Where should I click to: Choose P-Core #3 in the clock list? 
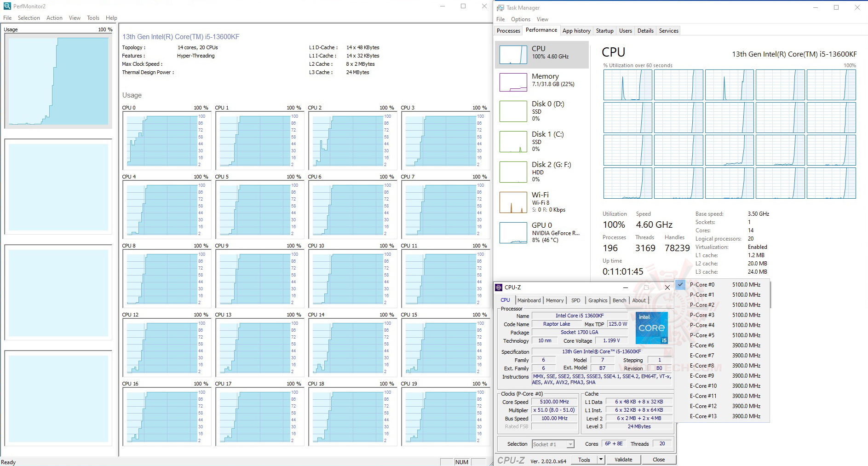[722, 315]
